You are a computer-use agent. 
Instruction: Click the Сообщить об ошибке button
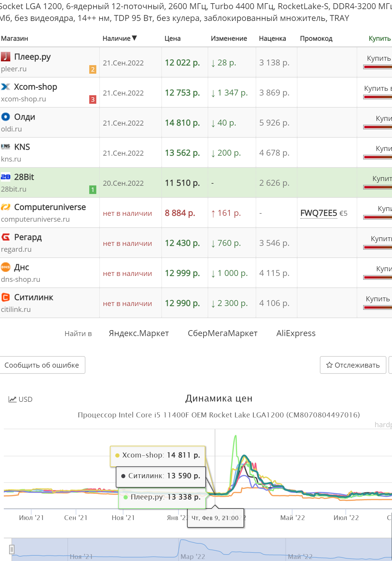41,365
